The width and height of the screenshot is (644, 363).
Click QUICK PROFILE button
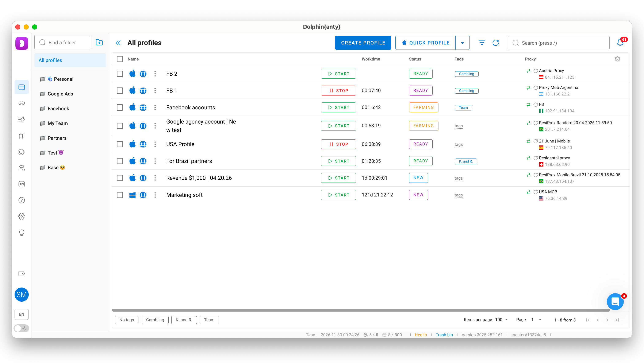(425, 43)
